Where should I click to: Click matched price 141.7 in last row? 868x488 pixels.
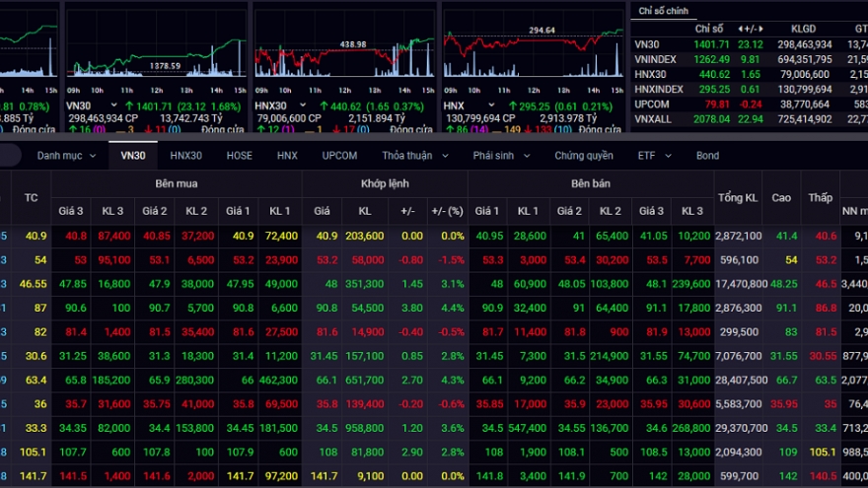pyautogui.click(x=324, y=476)
